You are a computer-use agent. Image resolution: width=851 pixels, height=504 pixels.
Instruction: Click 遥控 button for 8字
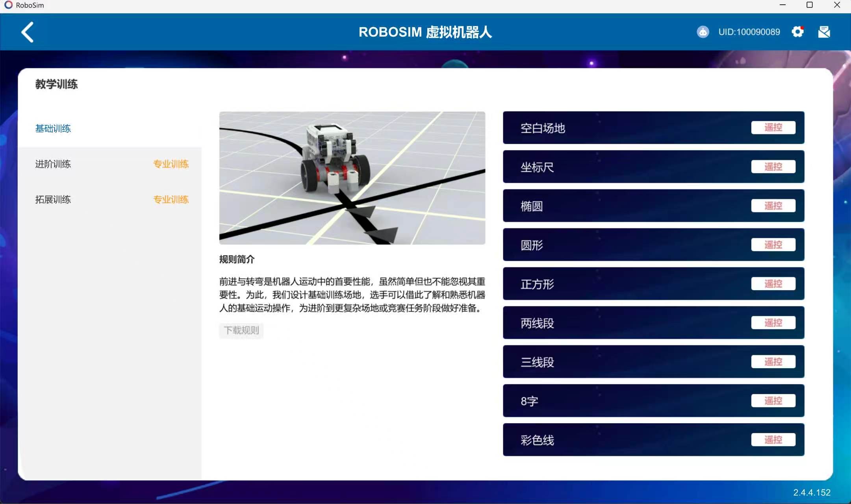[x=773, y=400]
